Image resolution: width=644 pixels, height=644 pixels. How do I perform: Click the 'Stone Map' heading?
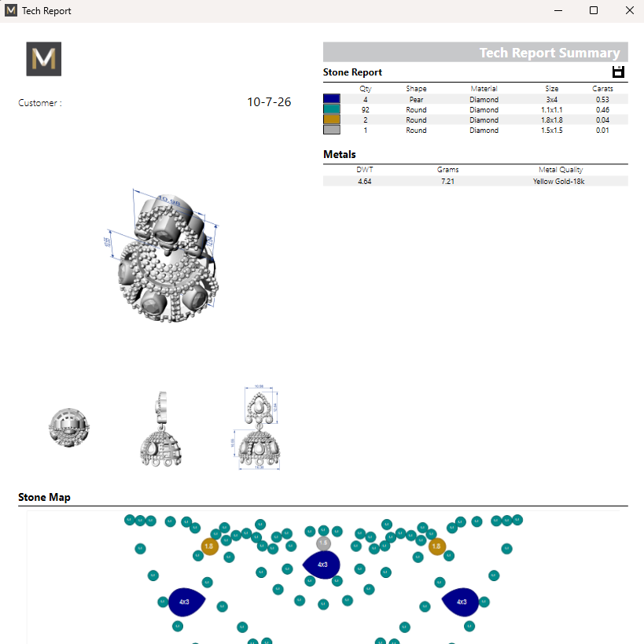click(44, 498)
